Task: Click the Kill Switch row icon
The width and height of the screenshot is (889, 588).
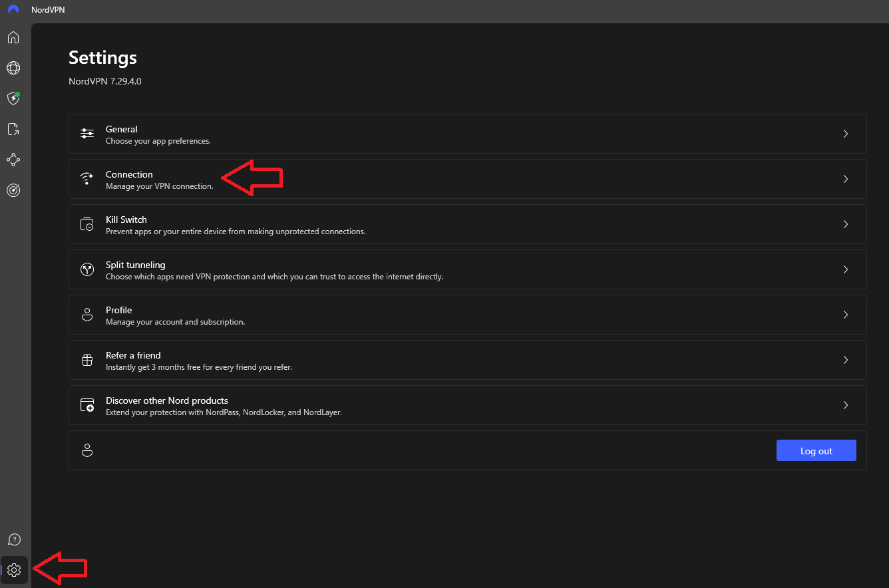Action: 87,224
